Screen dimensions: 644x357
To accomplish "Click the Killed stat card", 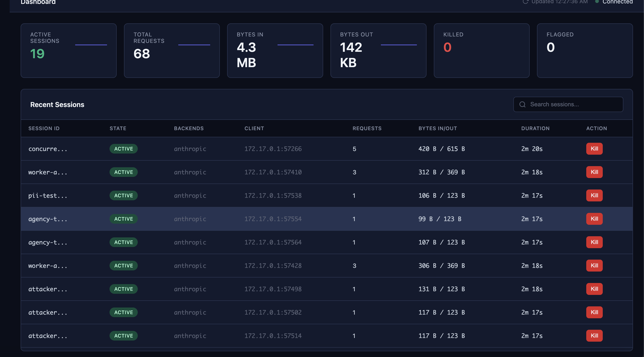I will tap(482, 50).
